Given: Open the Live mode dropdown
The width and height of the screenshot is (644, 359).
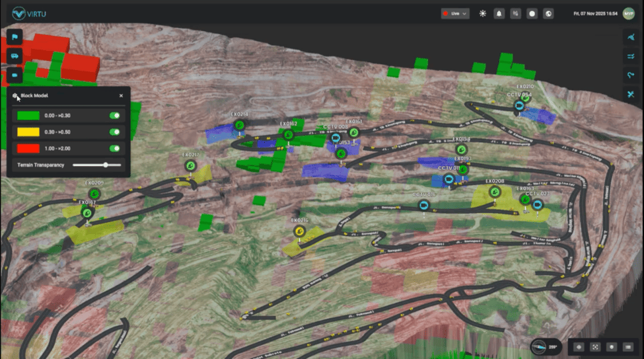Looking at the screenshot, I should pyautogui.click(x=455, y=13).
